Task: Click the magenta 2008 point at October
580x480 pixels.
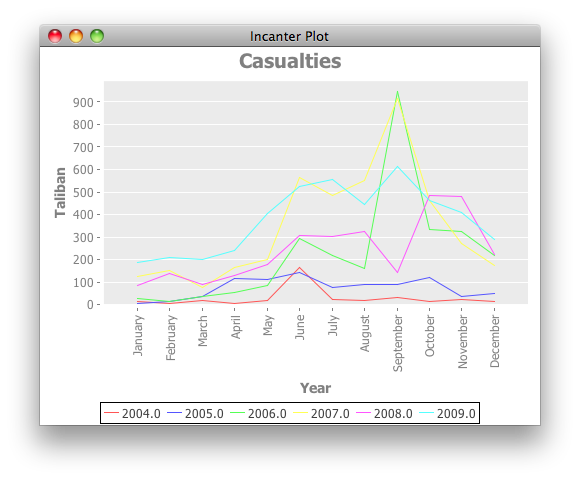Action: pyautogui.click(x=429, y=195)
